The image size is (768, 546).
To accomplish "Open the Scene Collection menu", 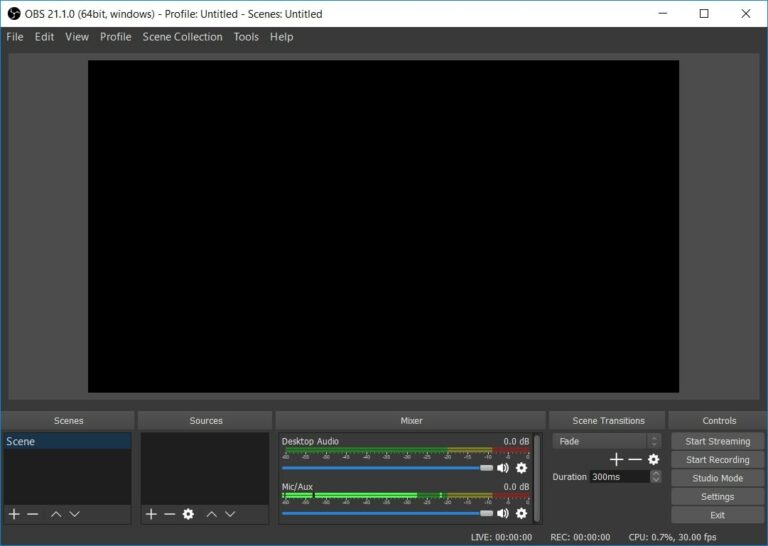I will (x=182, y=37).
